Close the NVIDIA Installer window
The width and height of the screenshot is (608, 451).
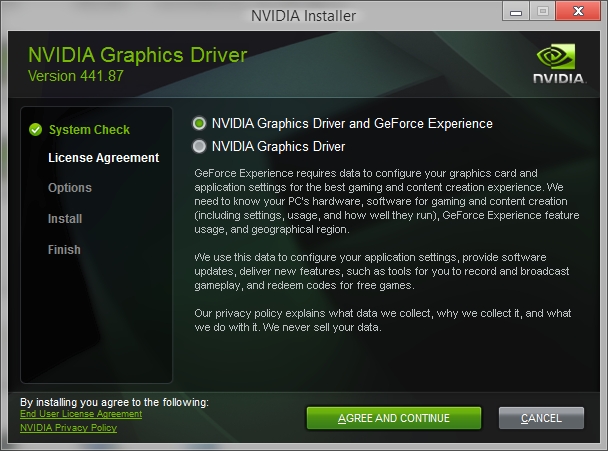coord(578,11)
